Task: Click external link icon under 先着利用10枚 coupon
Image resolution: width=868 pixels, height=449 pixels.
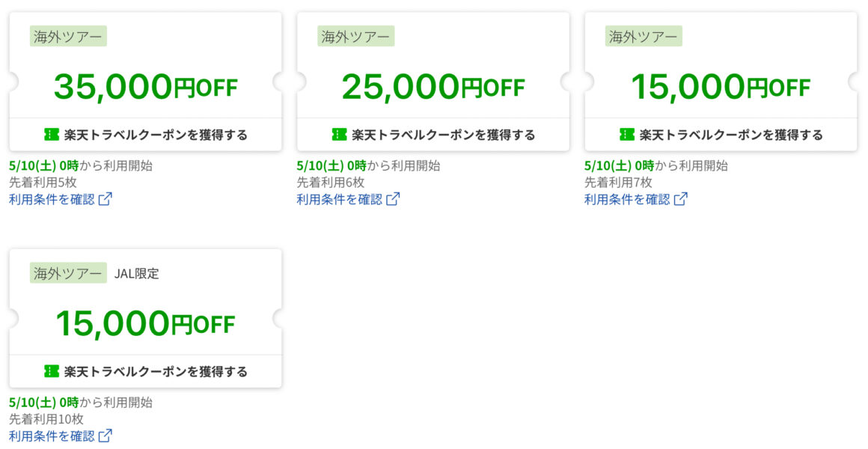Action: 106,436
